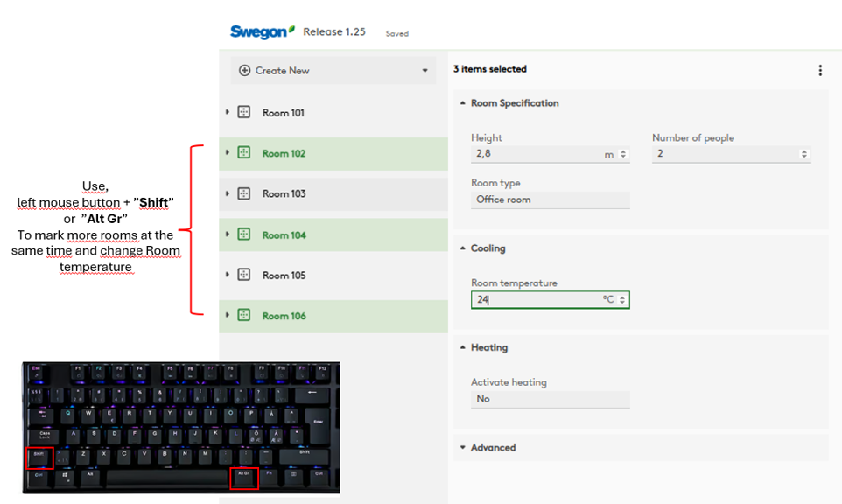Expand the Advanced section

[x=463, y=448]
